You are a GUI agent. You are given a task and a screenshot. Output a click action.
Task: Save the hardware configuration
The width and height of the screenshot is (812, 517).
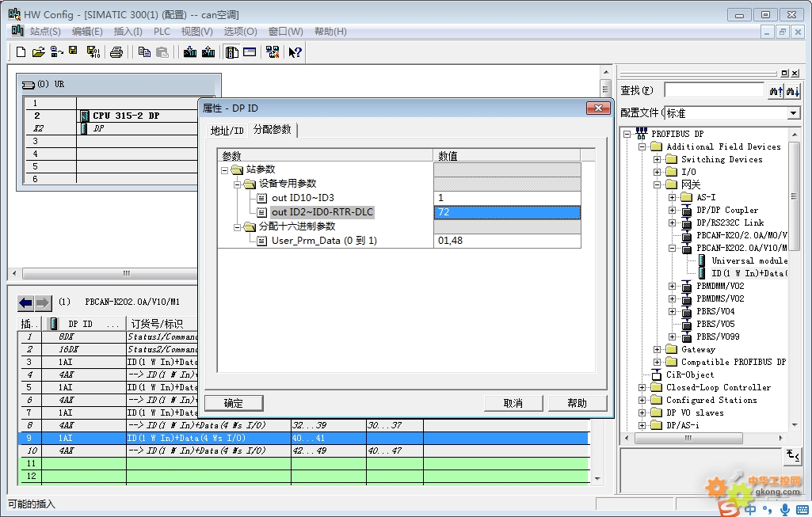tap(73, 51)
